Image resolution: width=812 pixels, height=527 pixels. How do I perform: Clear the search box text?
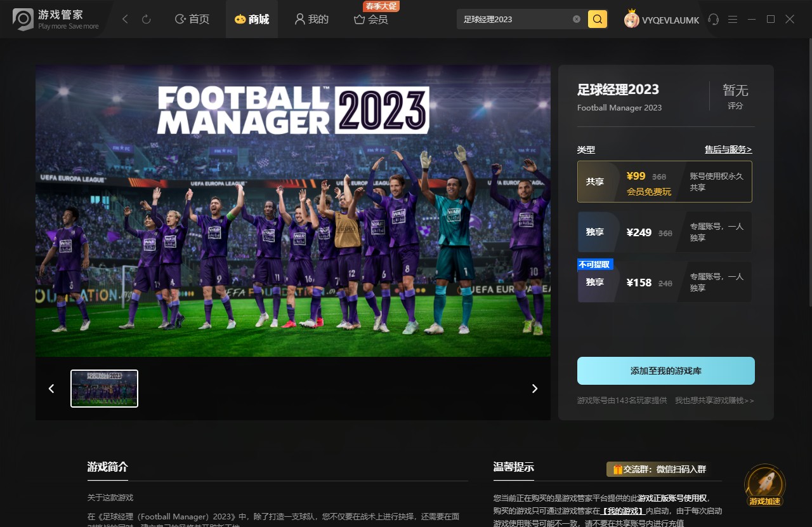coord(577,19)
